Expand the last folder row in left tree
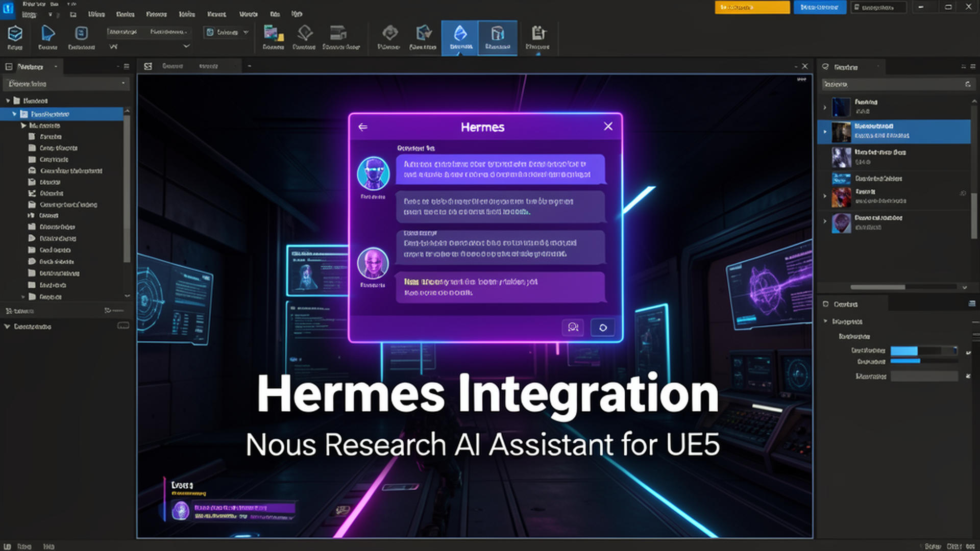980x551 pixels. point(23,296)
